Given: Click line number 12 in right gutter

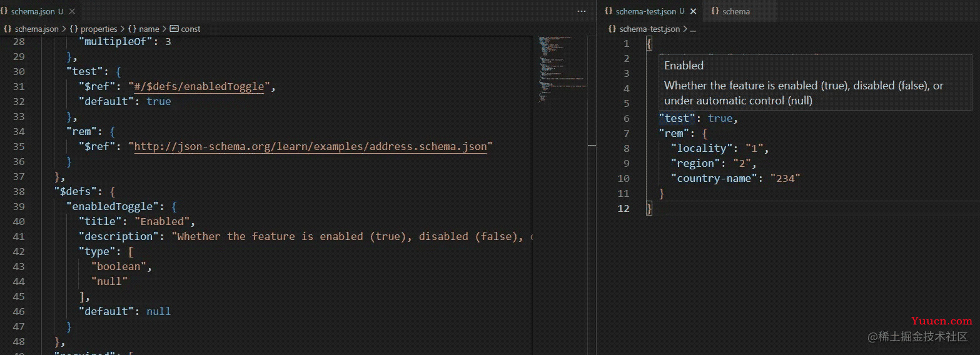Looking at the screenshot, I should [623, 208].
